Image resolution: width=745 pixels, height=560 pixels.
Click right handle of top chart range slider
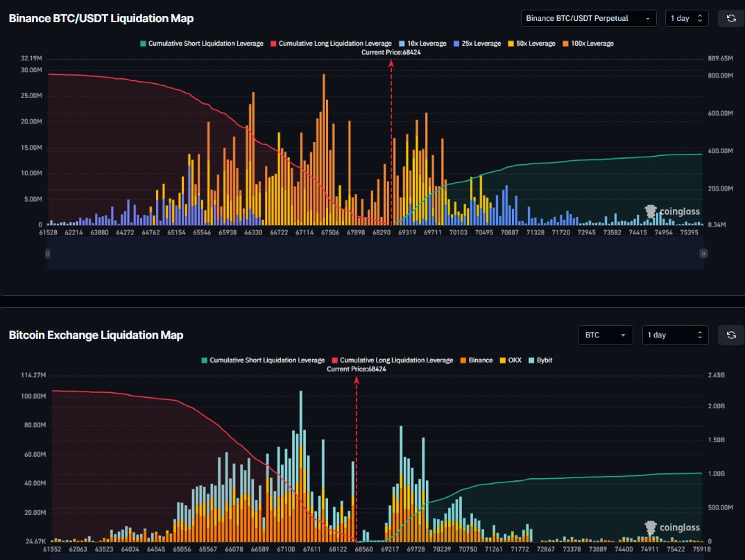click(703, 254)
